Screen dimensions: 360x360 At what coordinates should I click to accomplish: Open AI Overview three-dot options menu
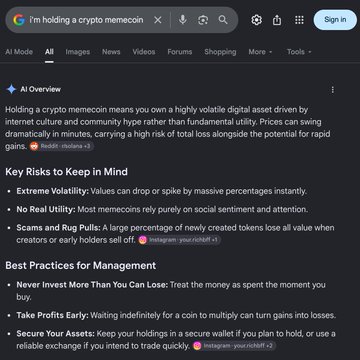pyautogui.click(x=332, y=90)
